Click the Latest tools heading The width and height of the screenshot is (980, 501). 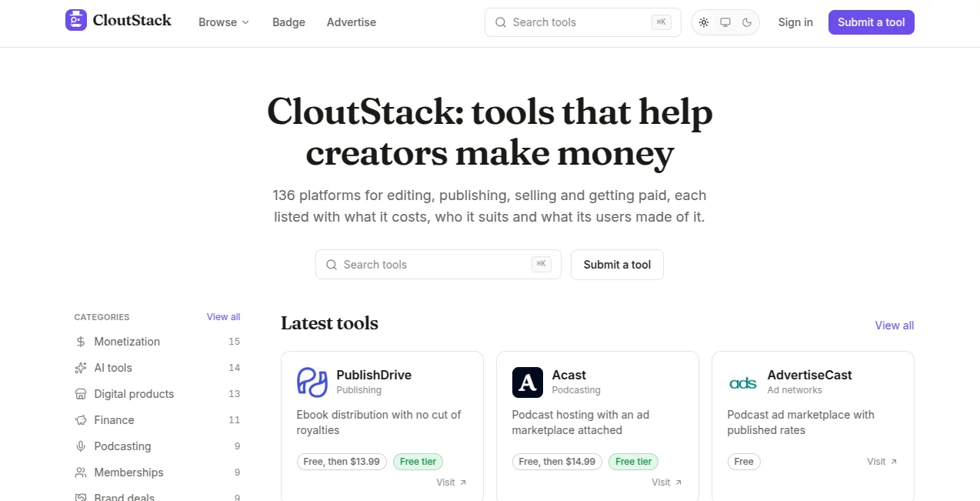coord(329,323)
